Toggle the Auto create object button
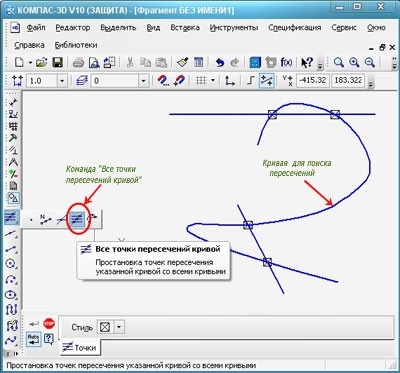The width and height of the screenshot is (400, 373). coord(34,339)
